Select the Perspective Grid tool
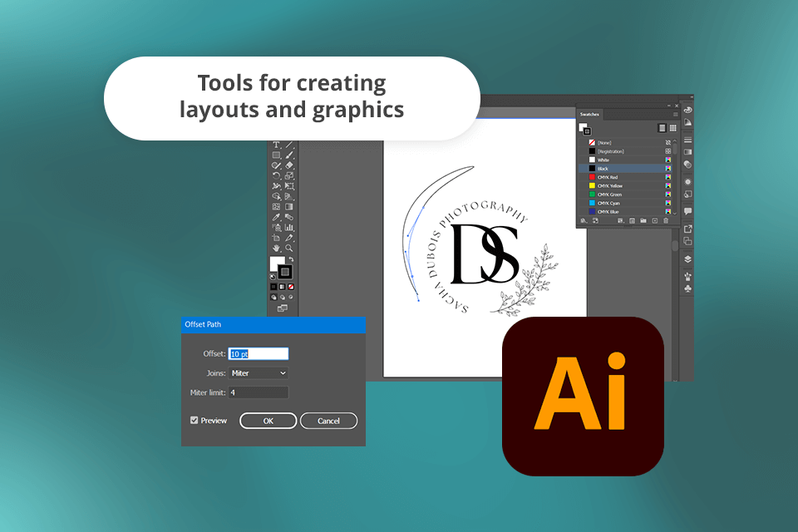 (x=289, y=196)
